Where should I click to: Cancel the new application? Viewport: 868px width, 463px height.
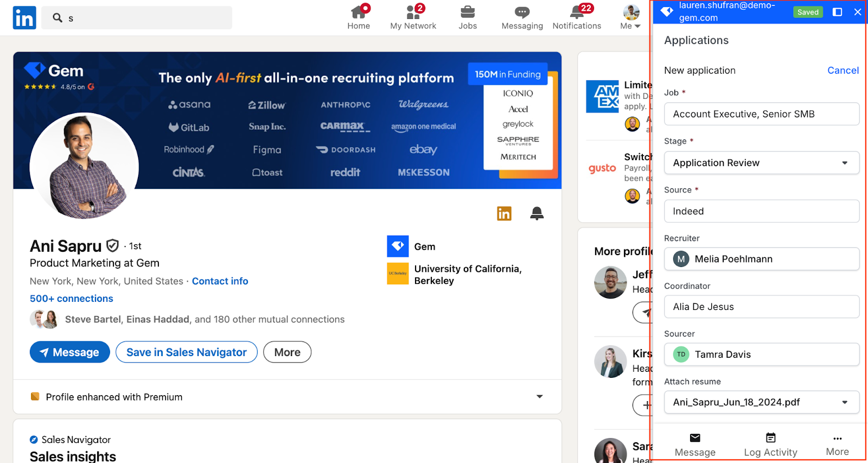(843, 71)
